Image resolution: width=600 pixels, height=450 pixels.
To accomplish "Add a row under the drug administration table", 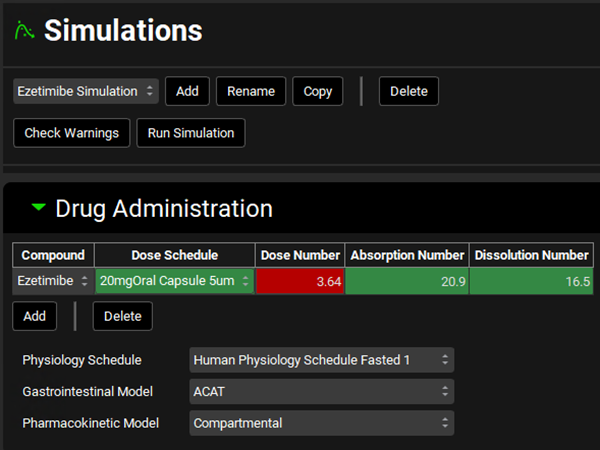I will pos(35,316).
